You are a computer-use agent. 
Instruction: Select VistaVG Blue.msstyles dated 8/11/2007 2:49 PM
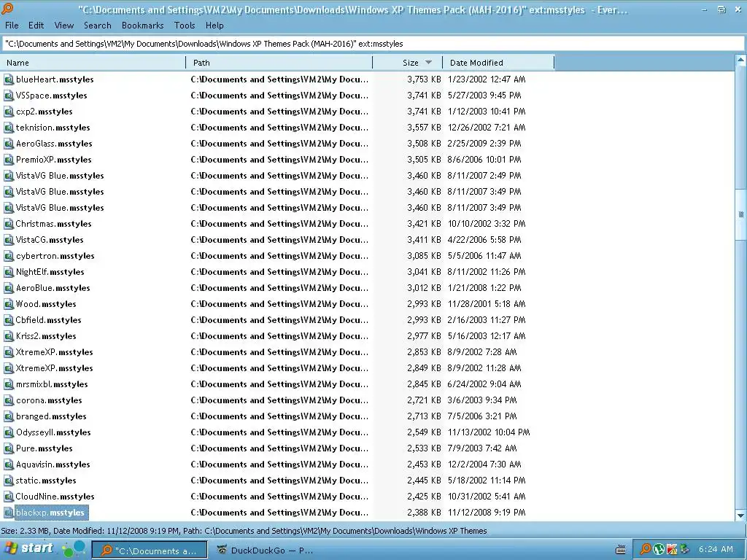60,176
